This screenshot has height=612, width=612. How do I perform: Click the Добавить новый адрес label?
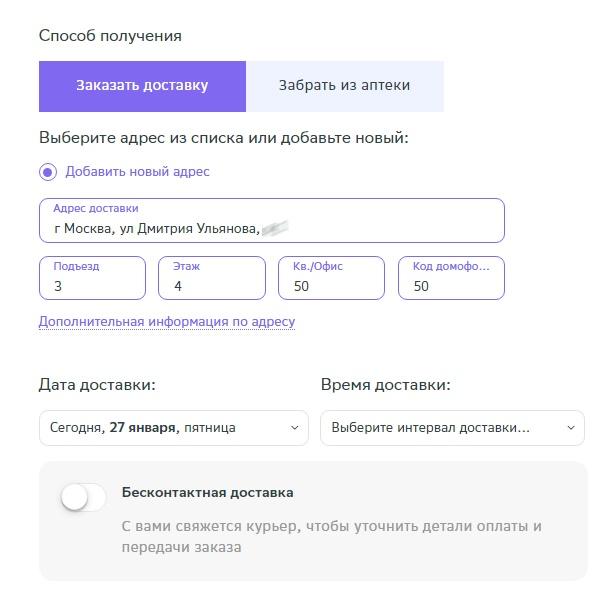click(x=137, y=171)
